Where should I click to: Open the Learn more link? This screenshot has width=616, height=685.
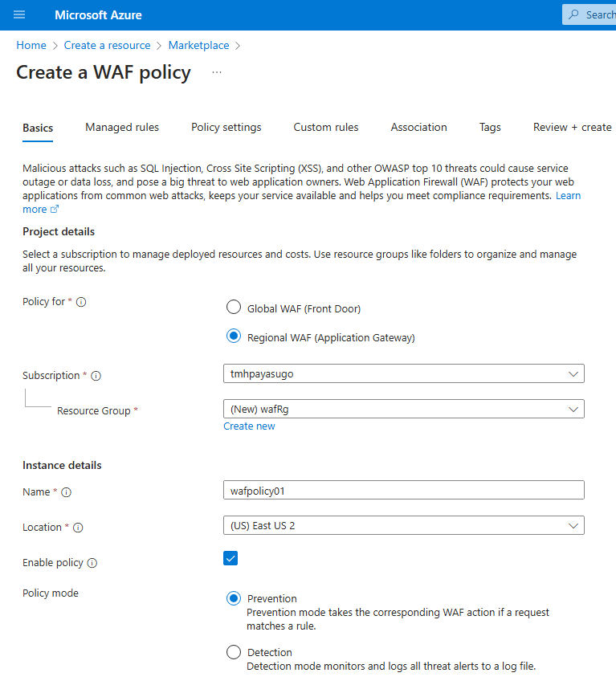[568, 195]
